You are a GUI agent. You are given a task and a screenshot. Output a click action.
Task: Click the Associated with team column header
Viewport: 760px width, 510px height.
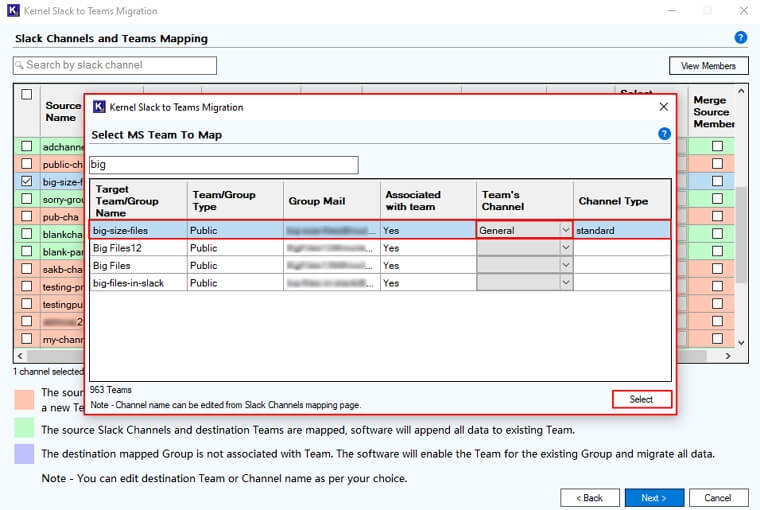coord(428,201)
